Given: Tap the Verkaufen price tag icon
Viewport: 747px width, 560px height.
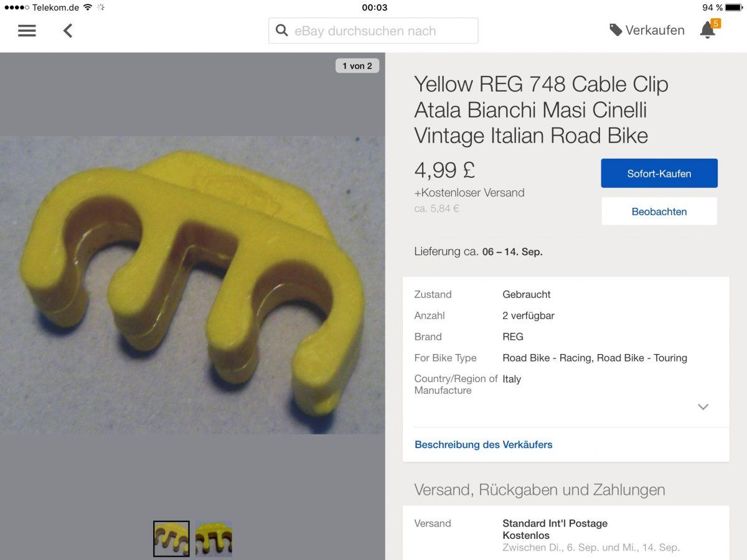Looking at the screenshot, I should point(616,30).
